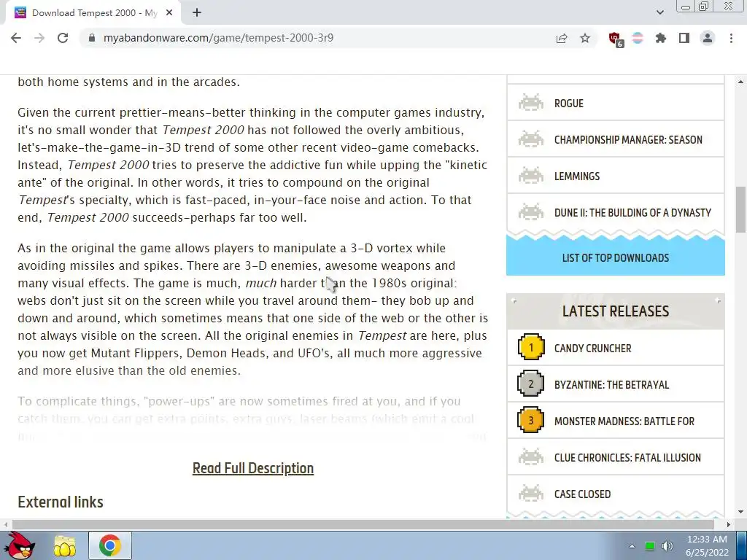This screenshot has width=747, height=560.
Task: Click invader icon beside Championship Manager
Action: [531, 139]
